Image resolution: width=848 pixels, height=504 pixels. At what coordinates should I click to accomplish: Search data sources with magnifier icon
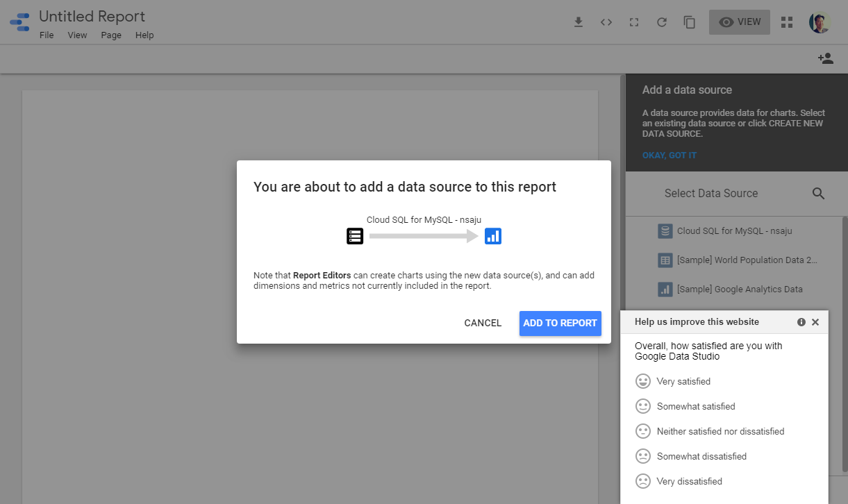pyautogui.click(x=818, y=194)
